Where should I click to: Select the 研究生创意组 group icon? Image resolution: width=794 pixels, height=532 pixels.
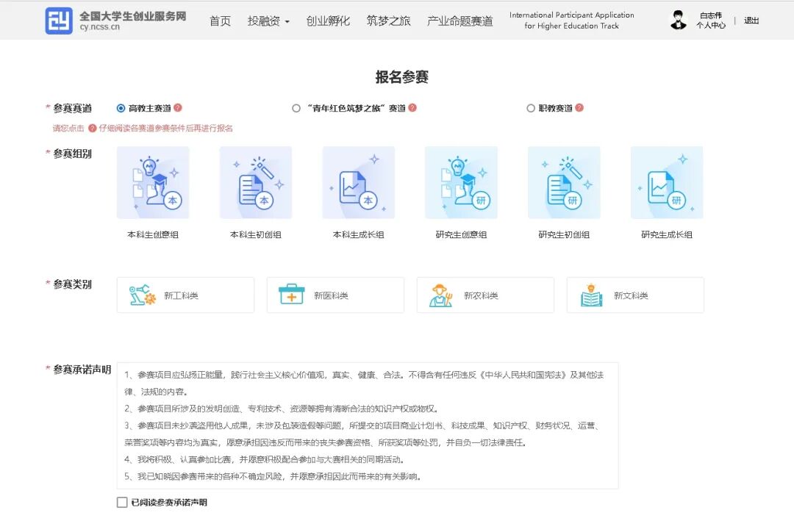coord(461,183)
